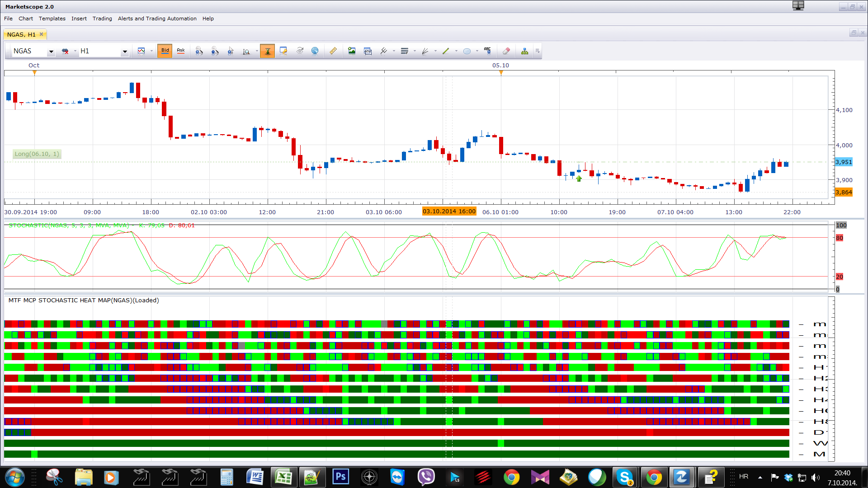This screenshot has height=488, width=868.
Task: Click the 3,951 current price label
Action: click(x=844, y=162)
